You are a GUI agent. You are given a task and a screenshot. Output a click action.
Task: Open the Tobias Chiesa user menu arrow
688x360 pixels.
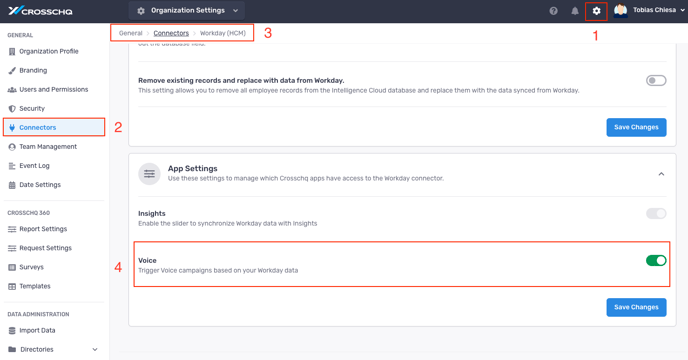682,10
